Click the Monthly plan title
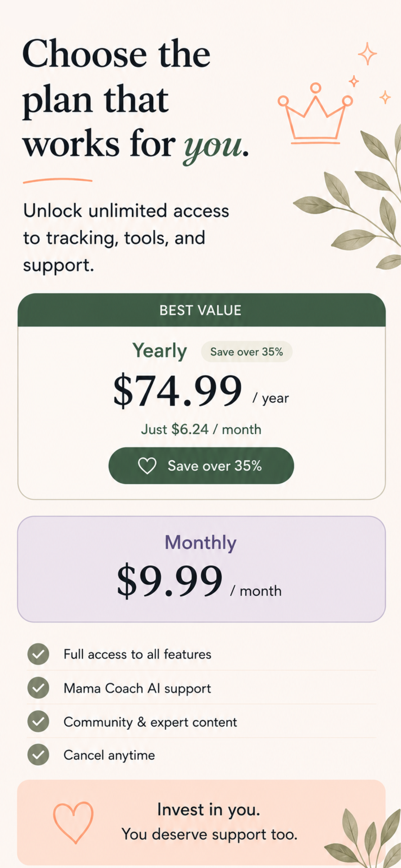The height and width of the screenshot is (868, 401). [x=200, y=543]
